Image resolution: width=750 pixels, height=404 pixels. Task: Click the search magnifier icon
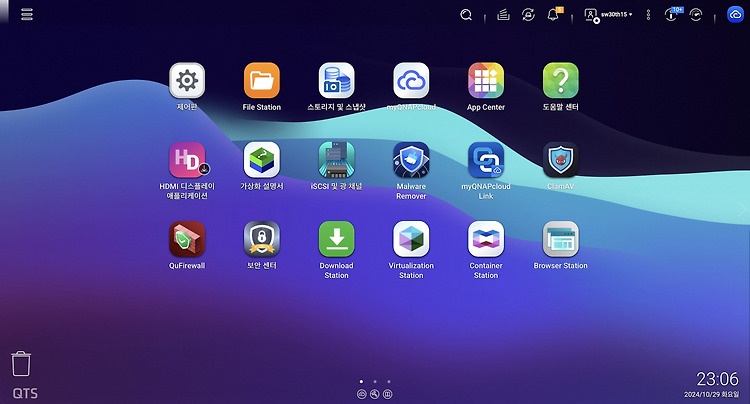click(x=466, y=15)
